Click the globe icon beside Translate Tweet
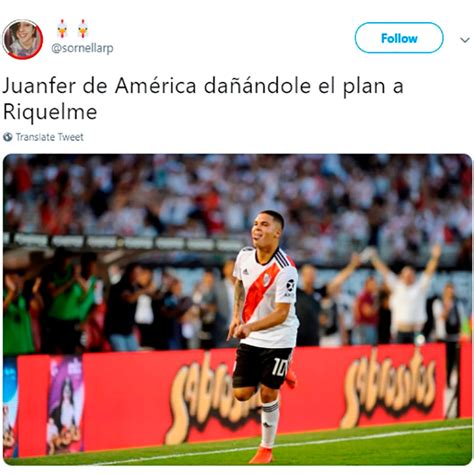The image size is (474, 474). tap(8, 137)
